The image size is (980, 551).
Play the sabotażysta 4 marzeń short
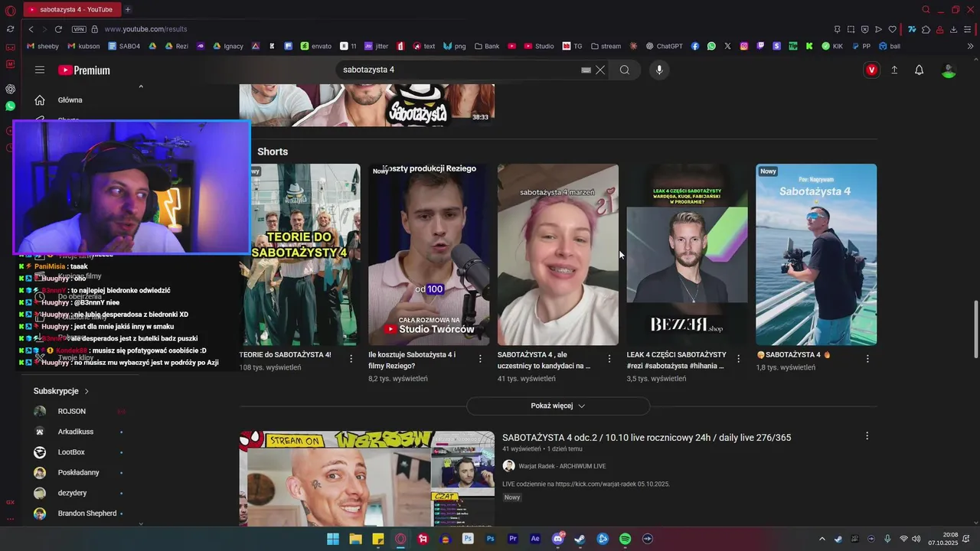[558, 254]
